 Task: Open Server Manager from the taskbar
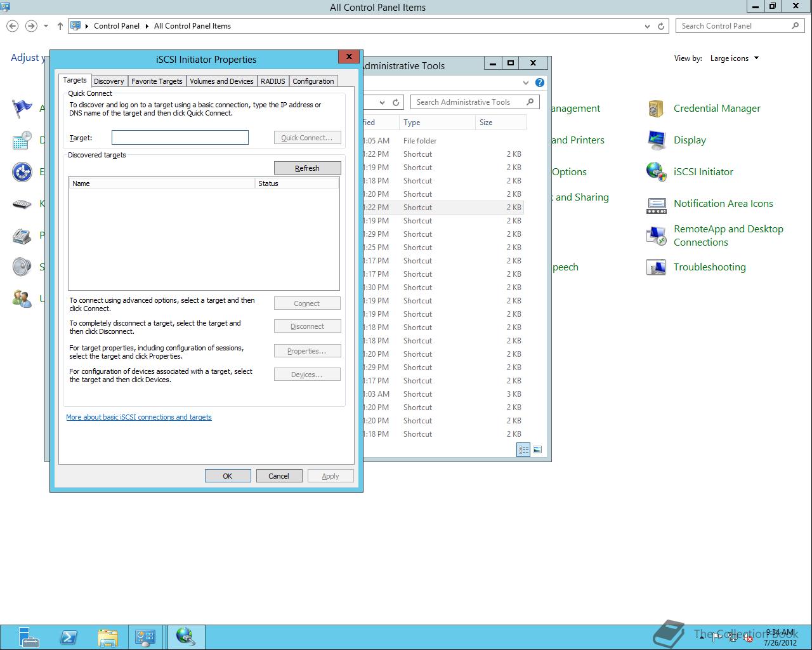pyautogui.click(x=28, y=637)
